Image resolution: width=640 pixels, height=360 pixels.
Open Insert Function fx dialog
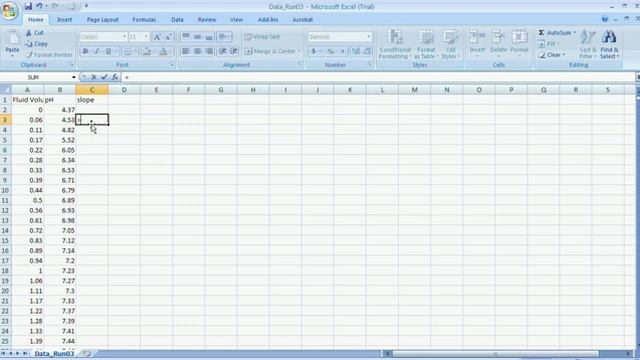pyautogui.click(x=115, y=77)
